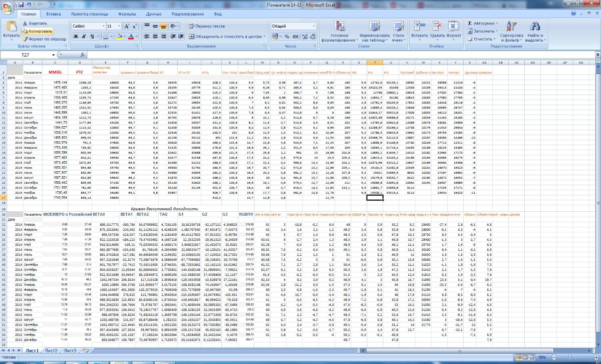Toggle Wrap Text (Перенос текста)
Viewport: 601px width, 364px height.
pyautogui.click(x=207, y=26)
